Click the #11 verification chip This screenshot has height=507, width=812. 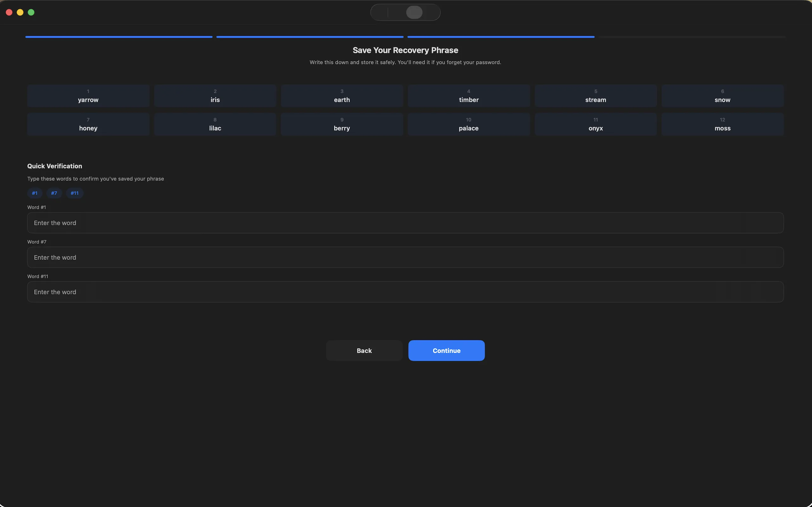point(75,193)
